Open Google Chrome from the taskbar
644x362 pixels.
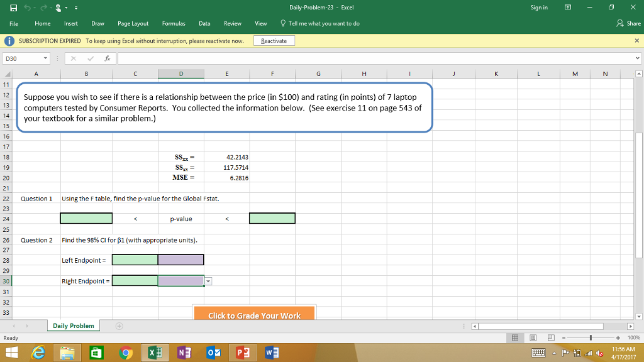(x=126, y=352)
